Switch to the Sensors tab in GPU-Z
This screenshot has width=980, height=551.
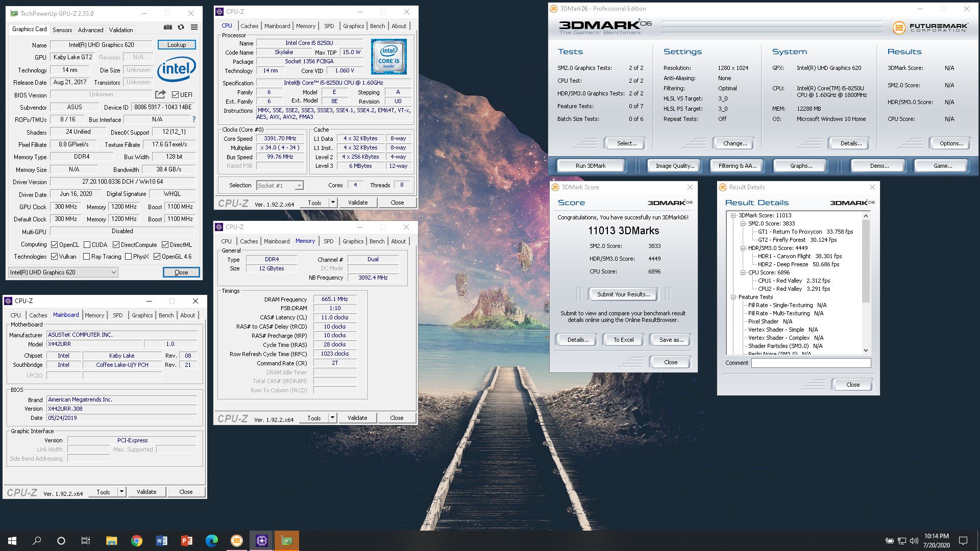click(x=62, y=30)
